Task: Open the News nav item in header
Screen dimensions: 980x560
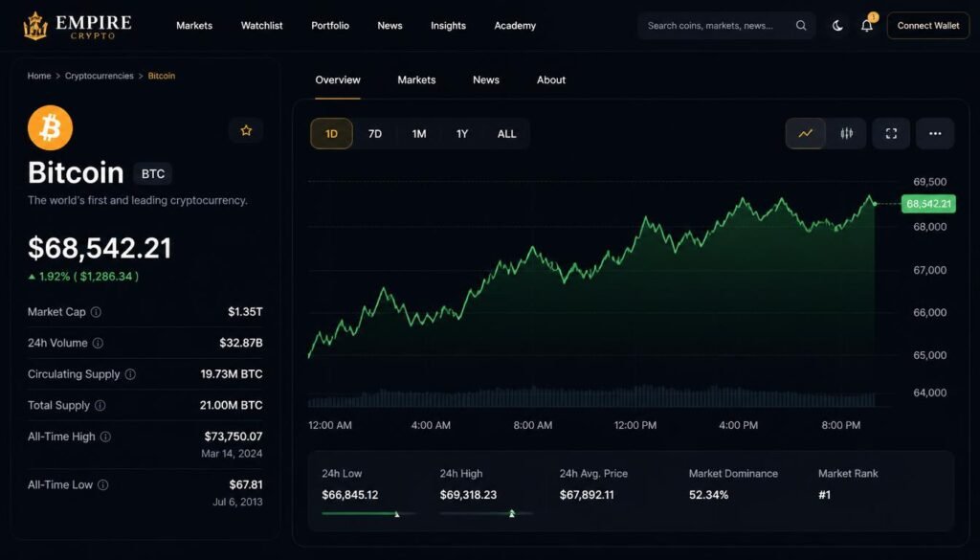Action: 390,26
